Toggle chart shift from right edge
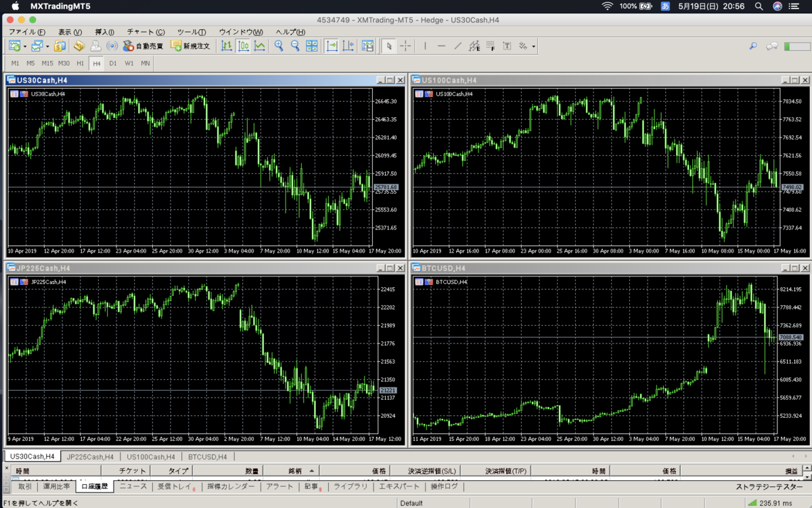The height and width of the screenshot is (508, 812). (x=348, y=46)
